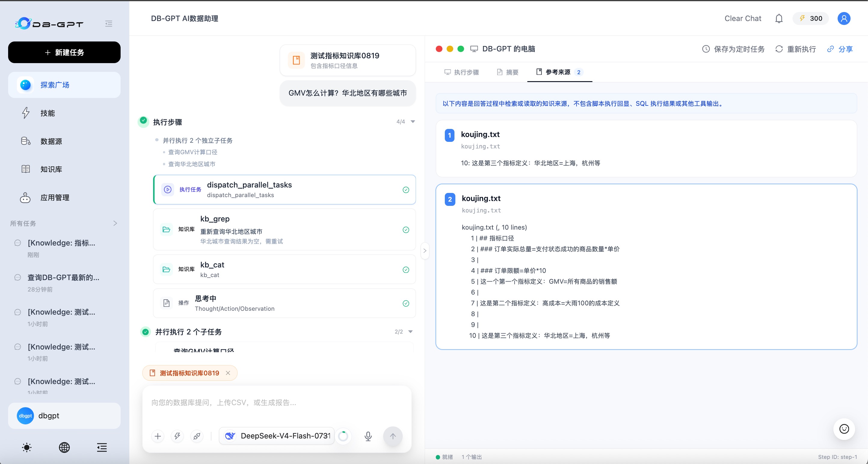Click 重新执行 button
This screenshot has width=868, height=464.
(x=796, y=49)
